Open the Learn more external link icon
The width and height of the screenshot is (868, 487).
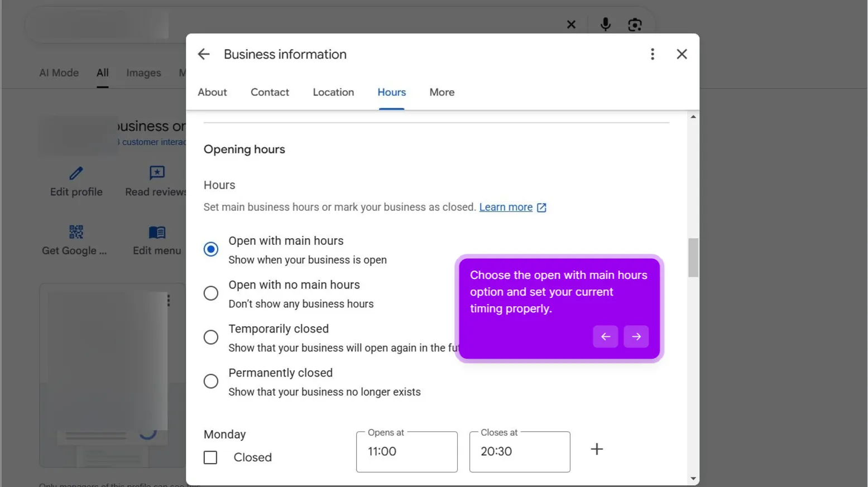(541, 208)
